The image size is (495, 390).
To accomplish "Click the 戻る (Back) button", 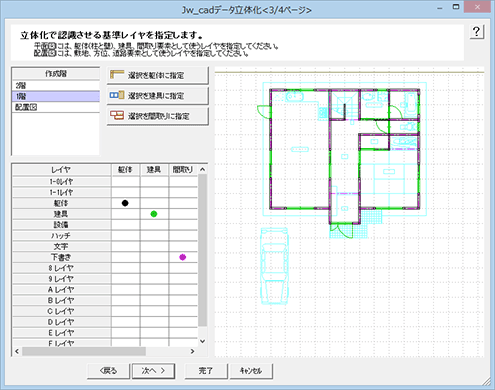I will point(108,371).
